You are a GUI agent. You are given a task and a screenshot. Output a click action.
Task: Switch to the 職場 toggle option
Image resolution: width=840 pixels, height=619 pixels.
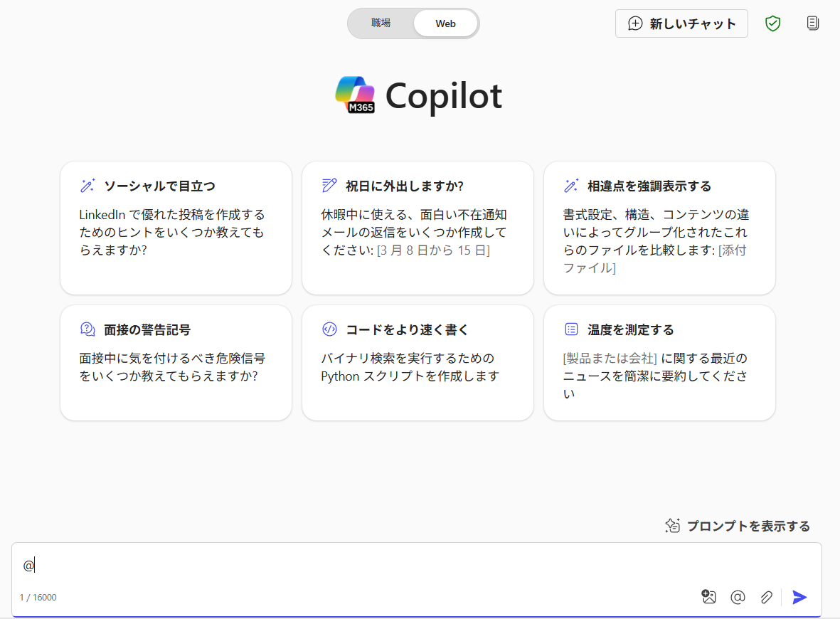[381, 23]
